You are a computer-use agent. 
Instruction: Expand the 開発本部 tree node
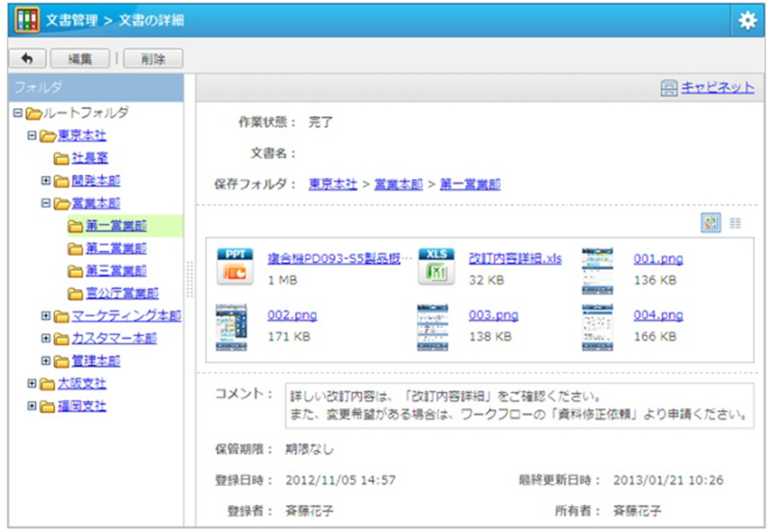click(46, 181)
